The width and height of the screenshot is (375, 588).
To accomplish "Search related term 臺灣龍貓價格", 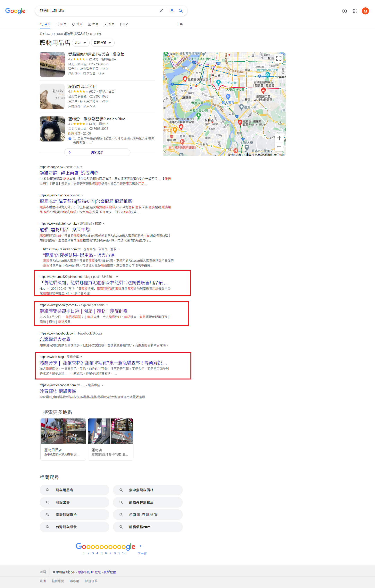I will tap(74, 515).
